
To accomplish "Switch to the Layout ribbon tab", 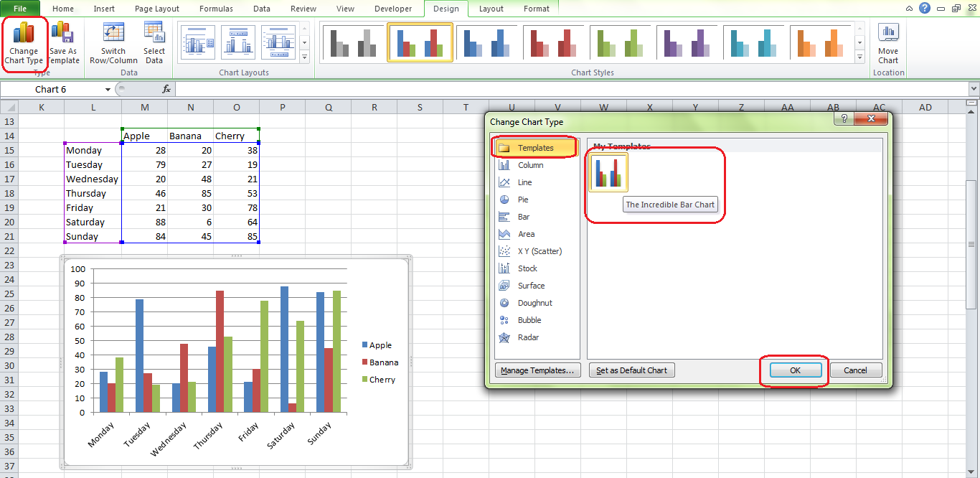I will (x=491, y=9).
